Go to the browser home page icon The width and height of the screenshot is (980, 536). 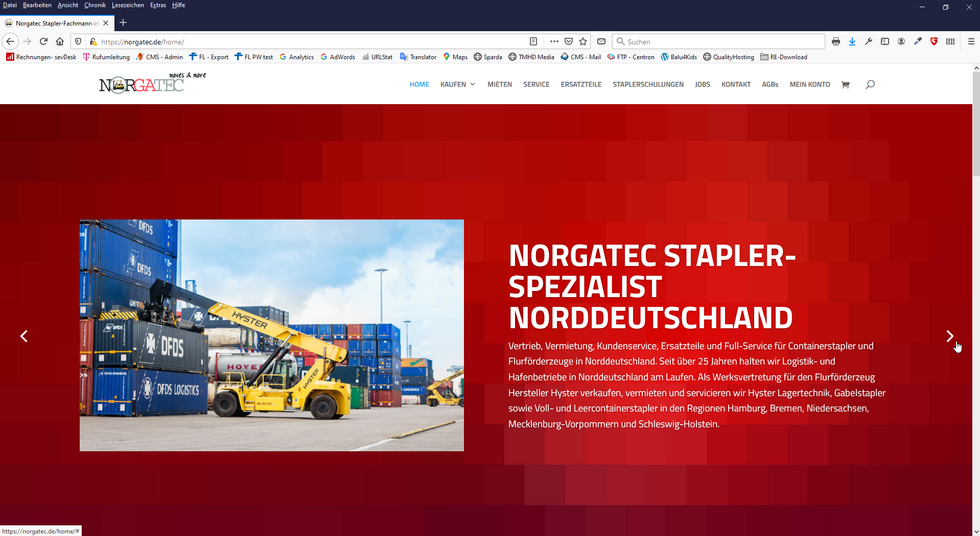tap(60, 41)
